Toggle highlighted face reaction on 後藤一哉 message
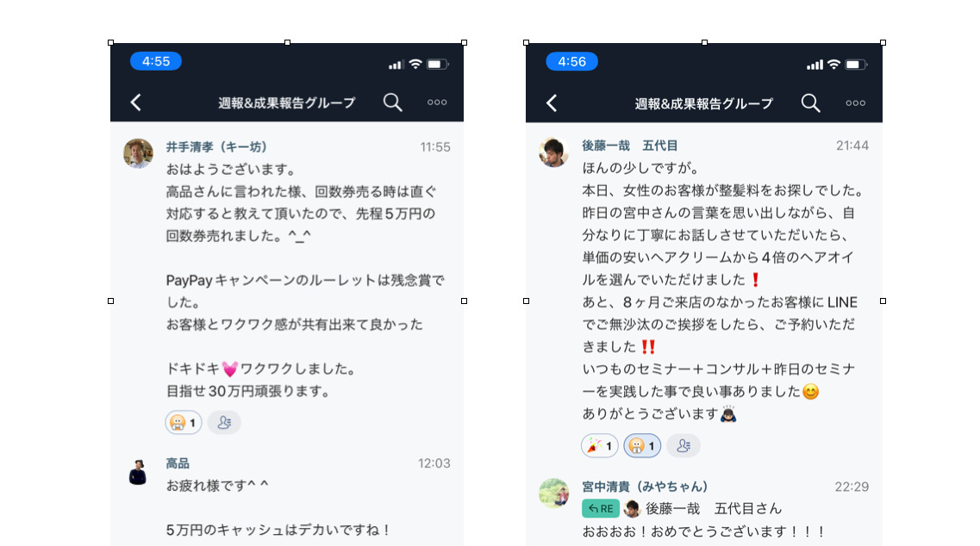This screenshot has width=980, height=546. [642, 445]
